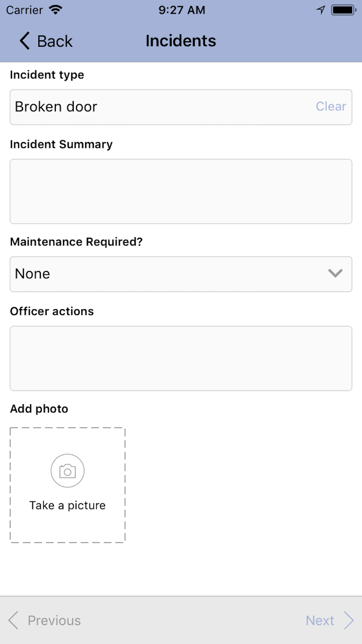The height and width of the screenshot is (644, 362).
Task: Open the Maintenance Required dropdown arrow
Action: pyautogui.click(x=335, y=273)
